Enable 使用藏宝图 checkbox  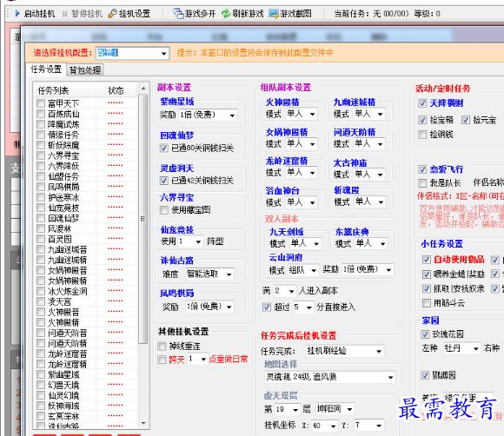click(164, 210)
